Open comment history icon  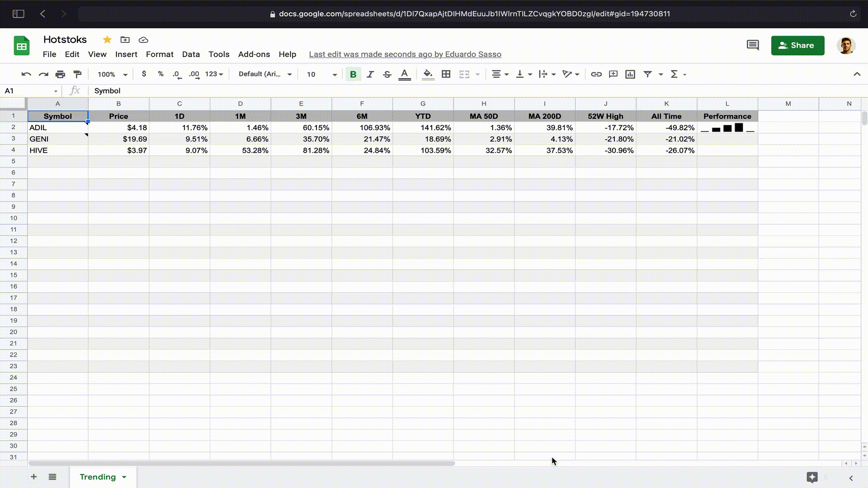coord(753,45)
